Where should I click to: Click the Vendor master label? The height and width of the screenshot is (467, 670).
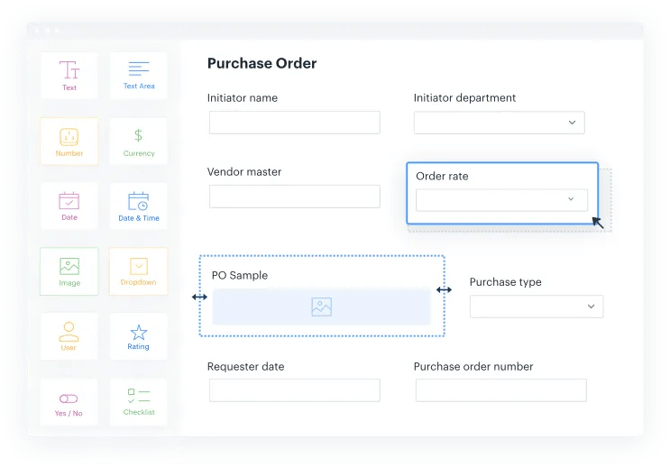(244, 172)
